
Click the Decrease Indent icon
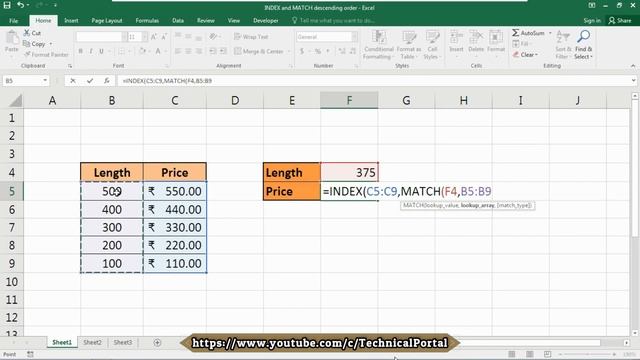[x=213, y=51]
